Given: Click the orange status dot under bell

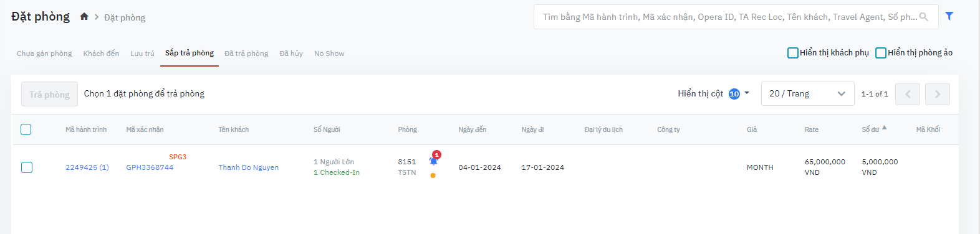Looking at the screenshot, I should click(x=433, y=175).
